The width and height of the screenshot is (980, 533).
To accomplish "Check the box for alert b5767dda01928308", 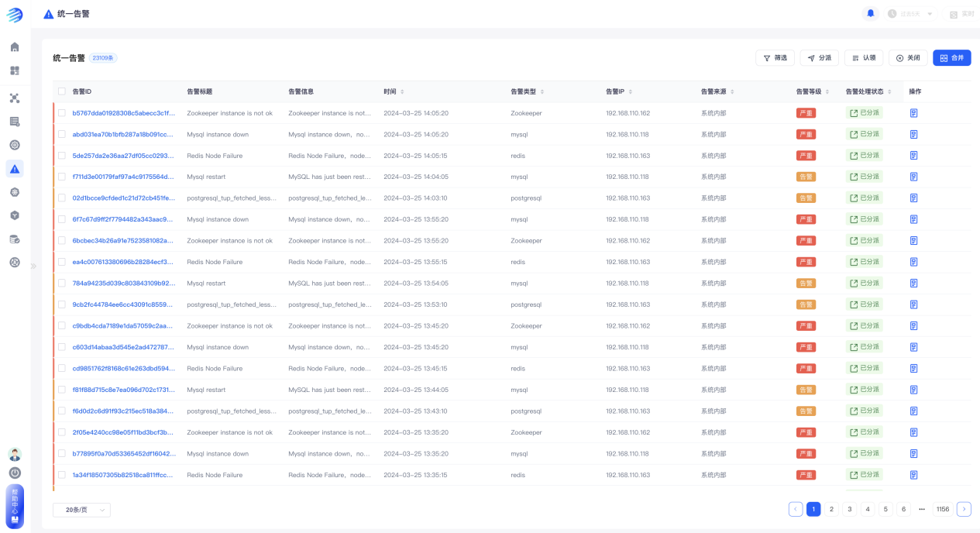I will click(62, 113).
